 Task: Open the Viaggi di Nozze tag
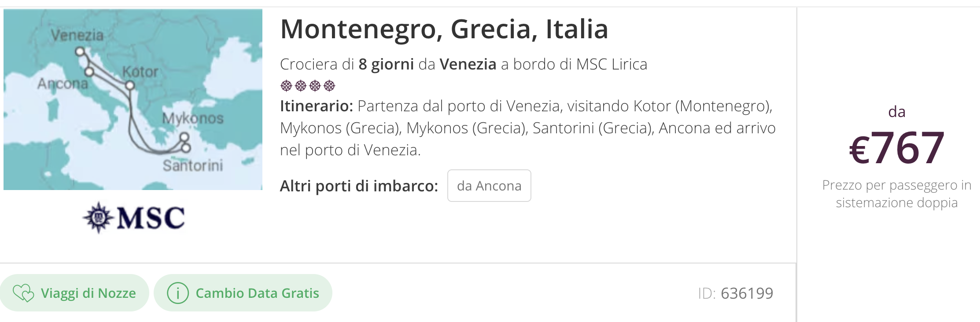tap(74, 293)
